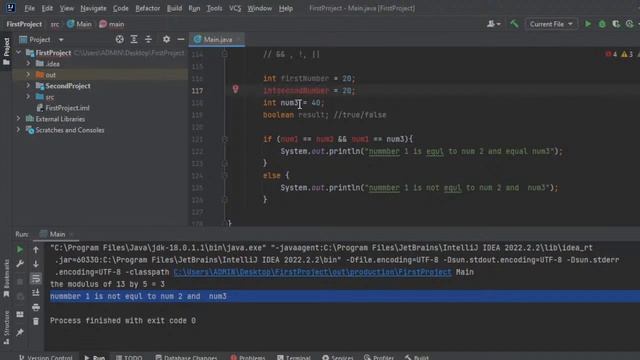The image size is (640, 360).
Task: Open the user account dropdown icon
Action: 493,24
